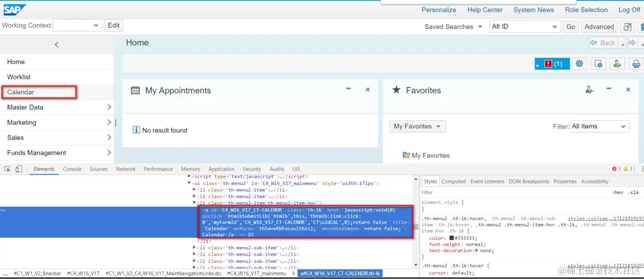This screenshot has width=644, height=279.
Task: Click the print icon on Home toolbar
Action: click(x=635, y=64)
